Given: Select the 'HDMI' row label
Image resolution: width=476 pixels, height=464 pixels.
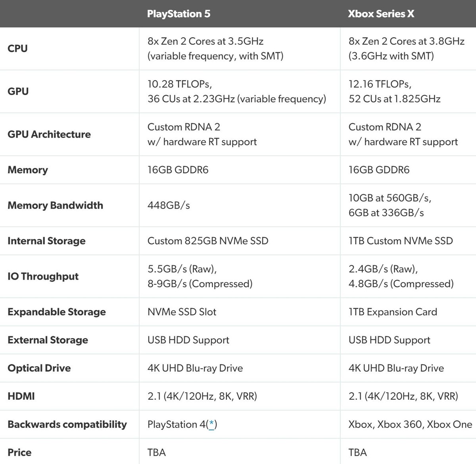Looking at the screenshot, I should 21,396.
